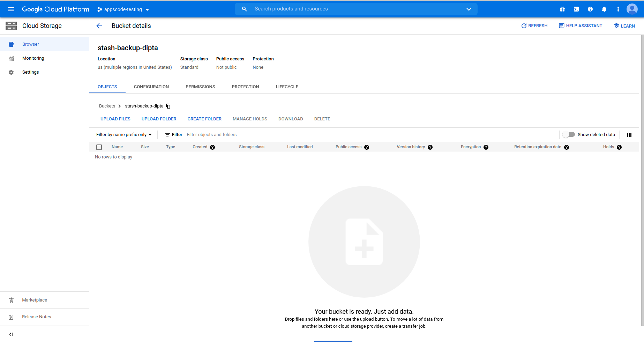The image size is (644, 342).
Task: Toggle the Show deleted data switch
Action: click(569, 135)
